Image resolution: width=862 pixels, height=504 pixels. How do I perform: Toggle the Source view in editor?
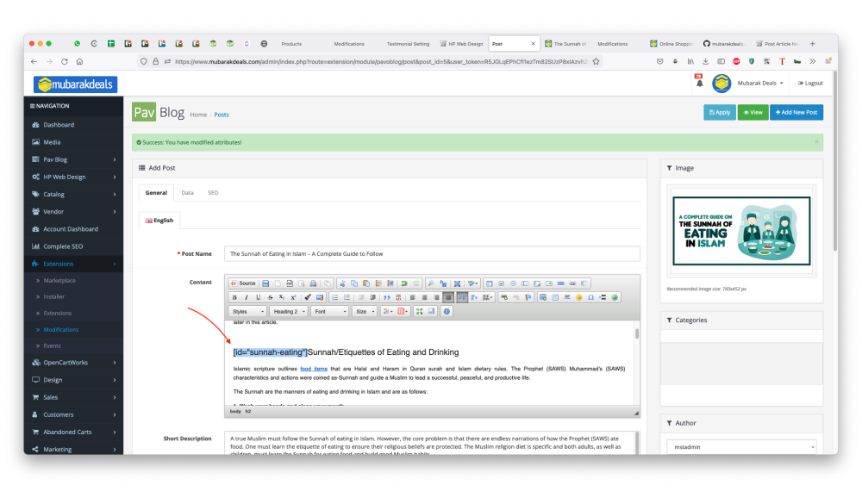[243, 283]
